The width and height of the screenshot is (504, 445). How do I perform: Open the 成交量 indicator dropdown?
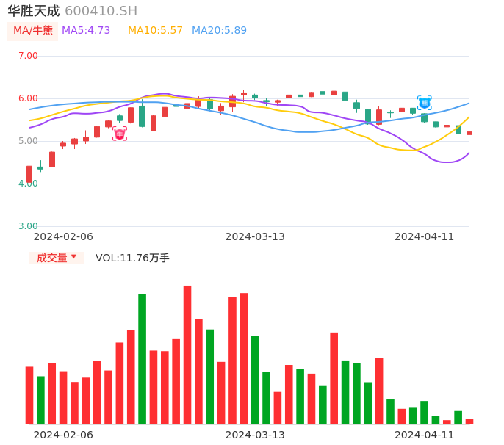57,258
